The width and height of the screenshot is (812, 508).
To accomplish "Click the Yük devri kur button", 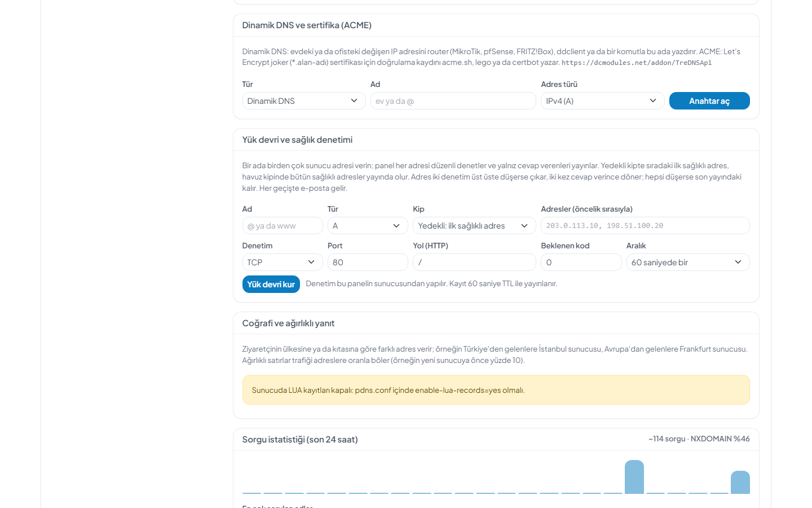I will point(271,284).
